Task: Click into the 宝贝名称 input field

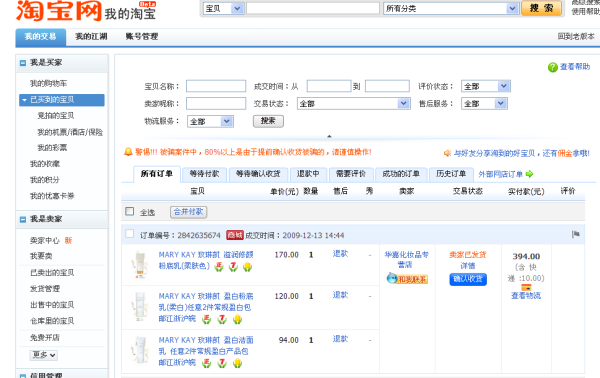Action: tap(216, 86)
